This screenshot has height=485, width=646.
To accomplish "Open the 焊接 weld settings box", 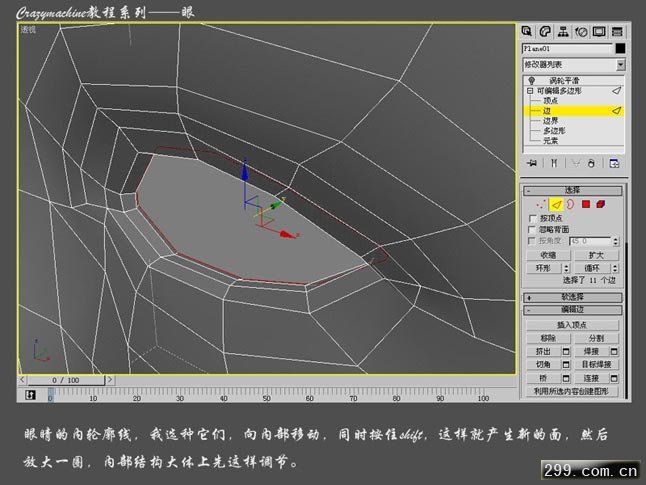I will (614, 351).
